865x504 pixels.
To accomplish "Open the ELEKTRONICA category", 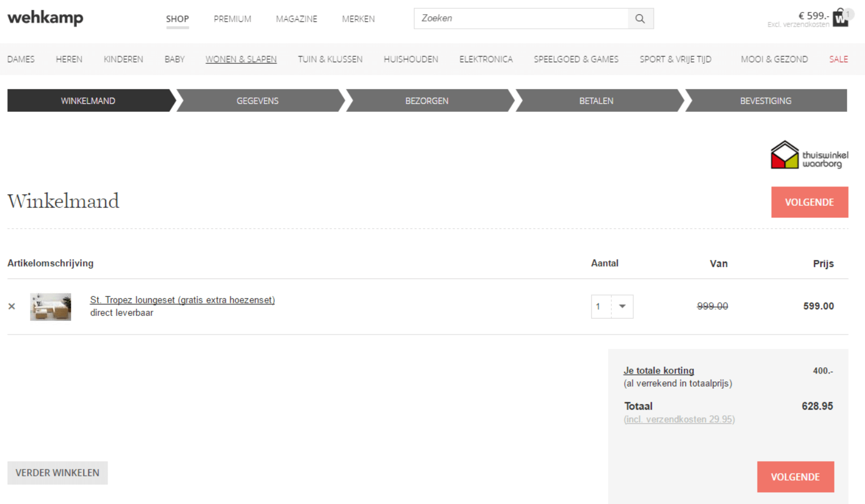I will click(x=486, y=59).
